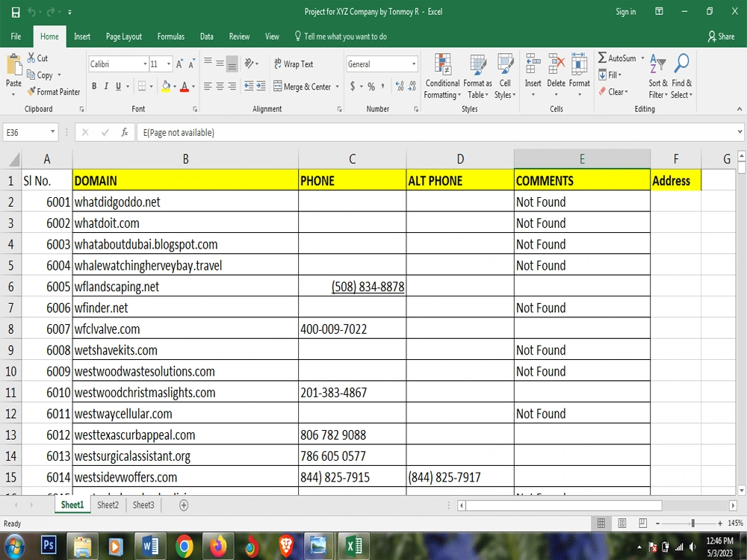Expand the Merge & Center arrow
Viewport: 747px width, 560px height.
point(338,87)
